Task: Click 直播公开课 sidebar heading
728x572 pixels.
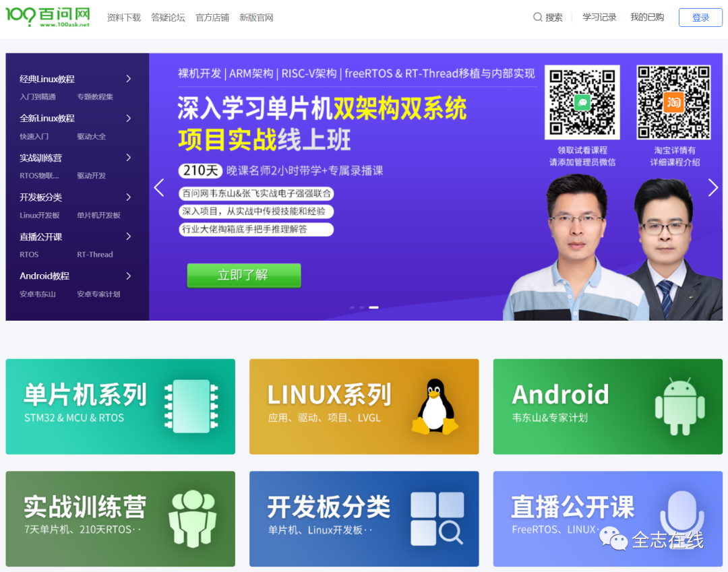Action: coord(41,236)
